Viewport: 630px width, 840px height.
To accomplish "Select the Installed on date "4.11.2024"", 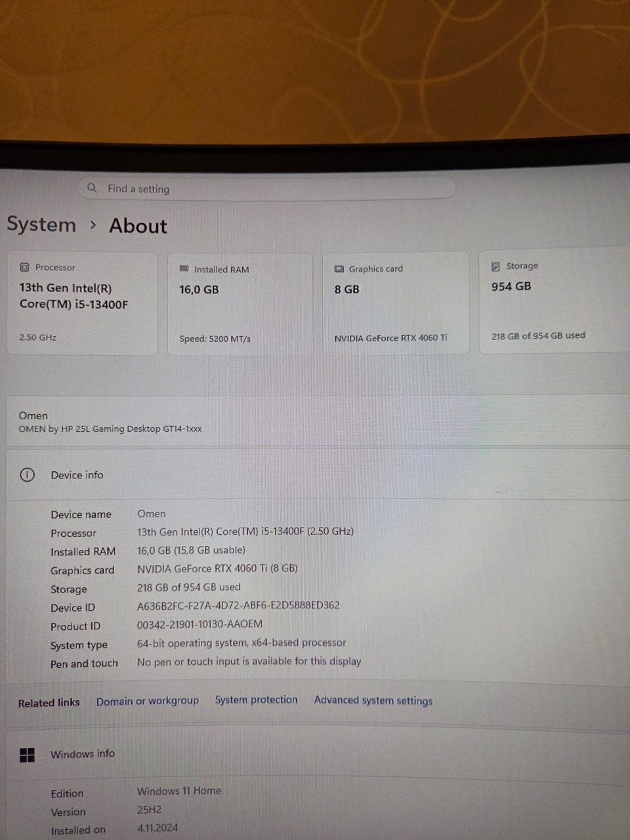I will pyautogui.click(x=157, y=828).
